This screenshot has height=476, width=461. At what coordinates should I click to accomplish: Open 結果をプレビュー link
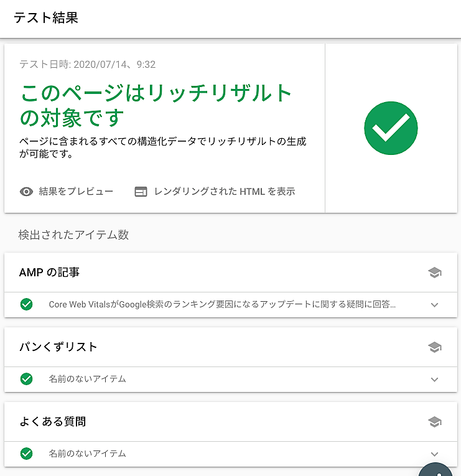[x=76, y=192]
